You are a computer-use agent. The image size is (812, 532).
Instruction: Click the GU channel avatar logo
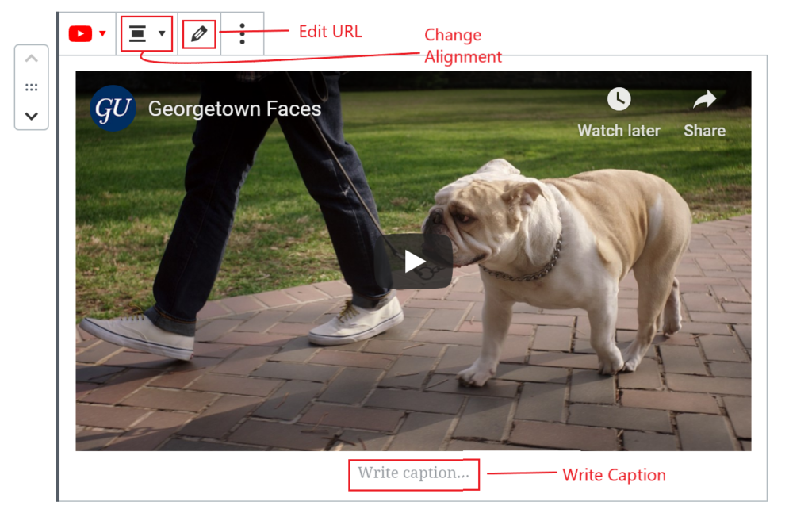click(x=113, y=109)
